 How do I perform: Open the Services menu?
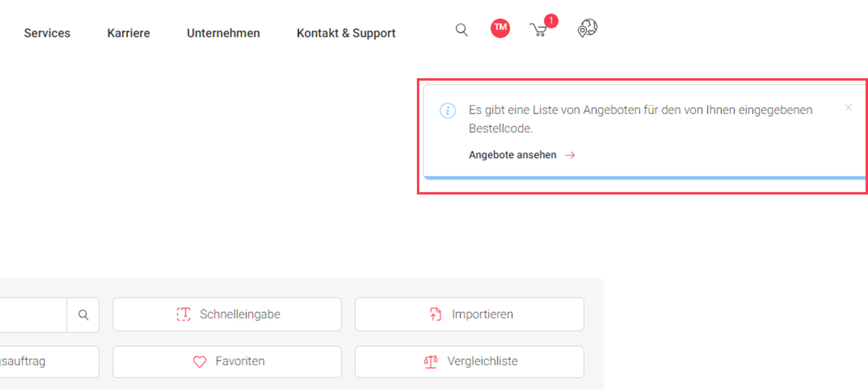(47, 33)
